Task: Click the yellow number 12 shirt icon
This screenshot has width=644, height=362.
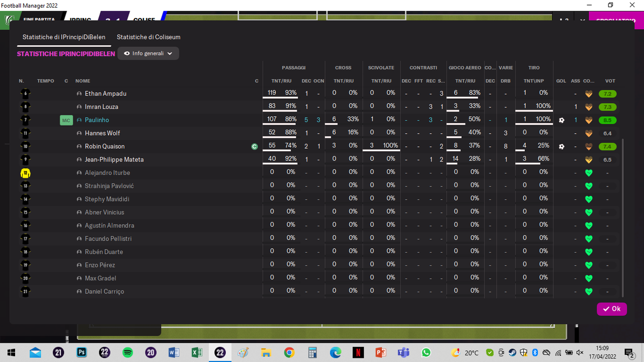Action: pyautogui.click(x=25, y=173)
